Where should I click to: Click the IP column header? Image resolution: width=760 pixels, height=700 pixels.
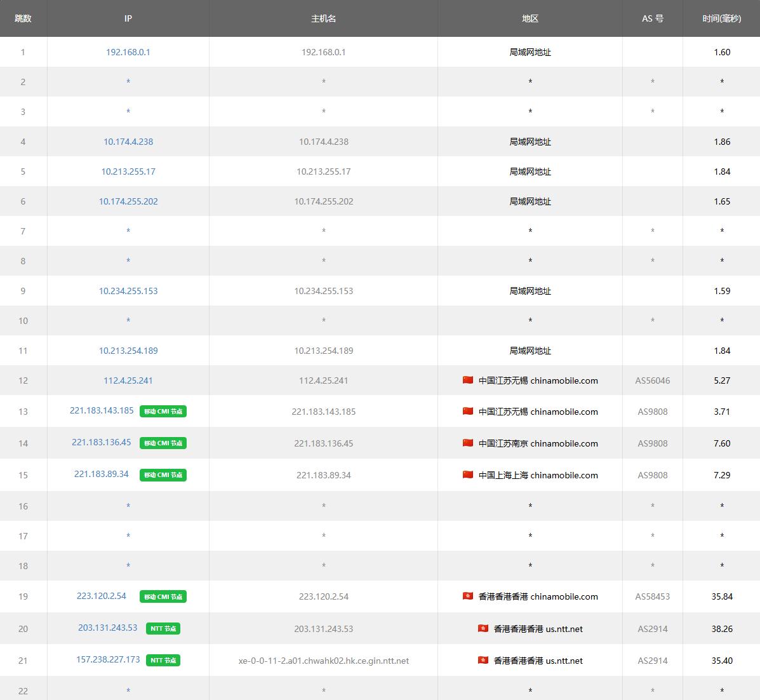coord(128,18)
